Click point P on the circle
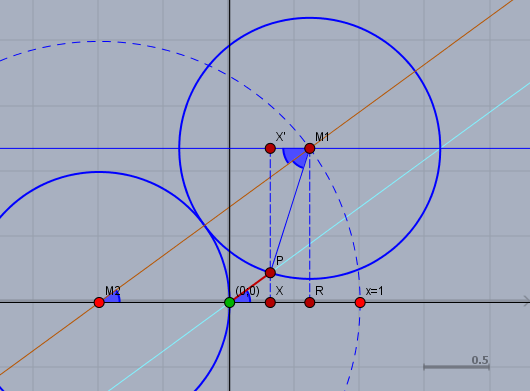This screenshot has width=530, height=391. (270, 272)
